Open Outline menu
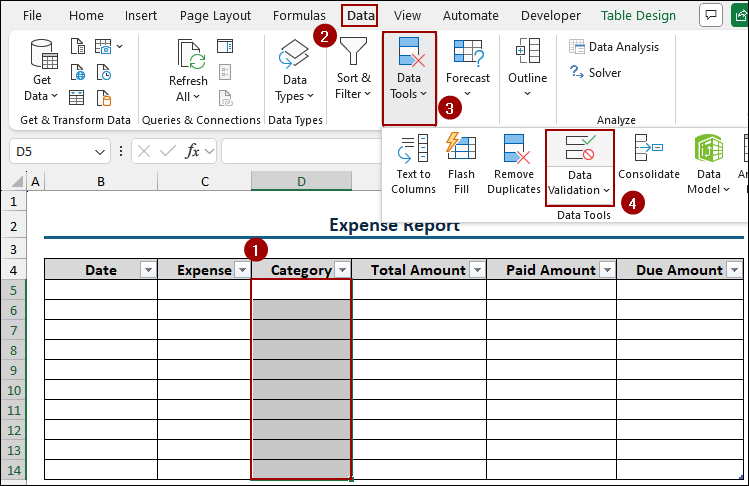Viewport: 749px width, 486px height. (527, 68)
